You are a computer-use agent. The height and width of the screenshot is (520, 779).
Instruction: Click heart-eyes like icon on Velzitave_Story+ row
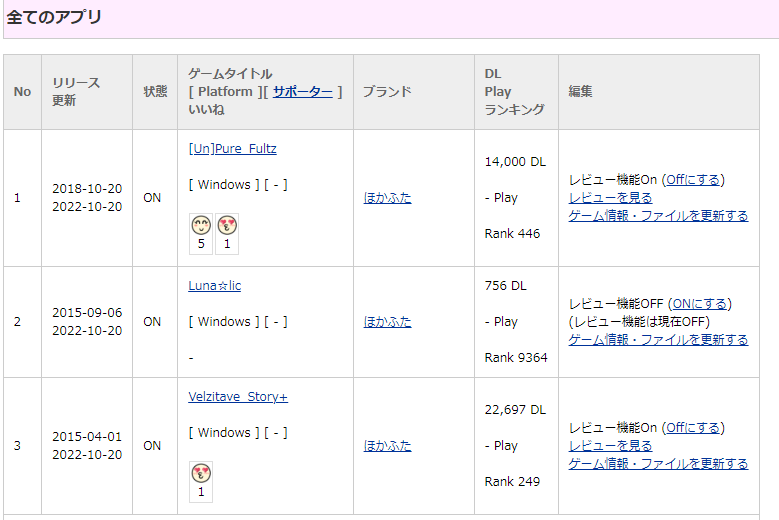coord(201,473)
